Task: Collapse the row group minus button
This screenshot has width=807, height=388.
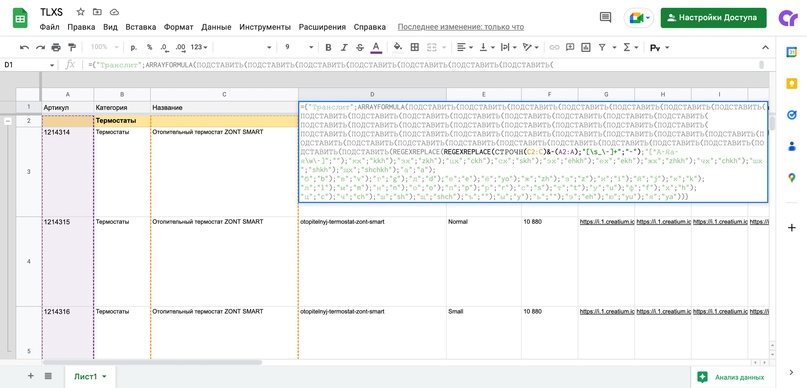Action: tap(8, 121)
